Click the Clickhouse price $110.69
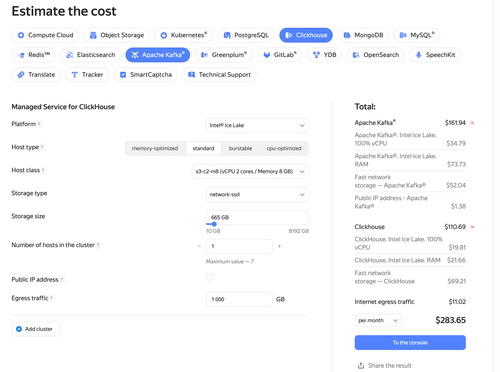Image resolution: width=500 pixels, height=372 pixels. tap(455, 227)
